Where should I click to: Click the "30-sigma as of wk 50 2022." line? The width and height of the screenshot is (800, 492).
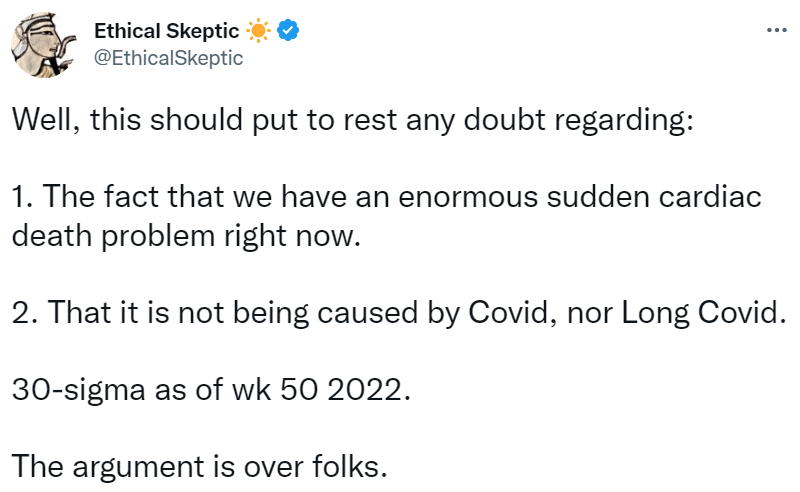(211, 389)
